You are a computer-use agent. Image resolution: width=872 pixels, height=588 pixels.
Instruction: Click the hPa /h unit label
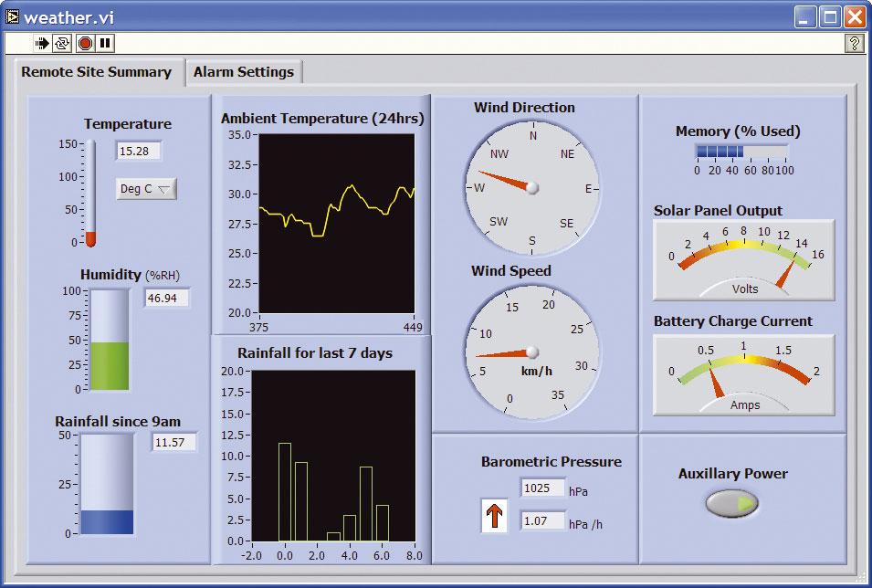click(585, 524)
